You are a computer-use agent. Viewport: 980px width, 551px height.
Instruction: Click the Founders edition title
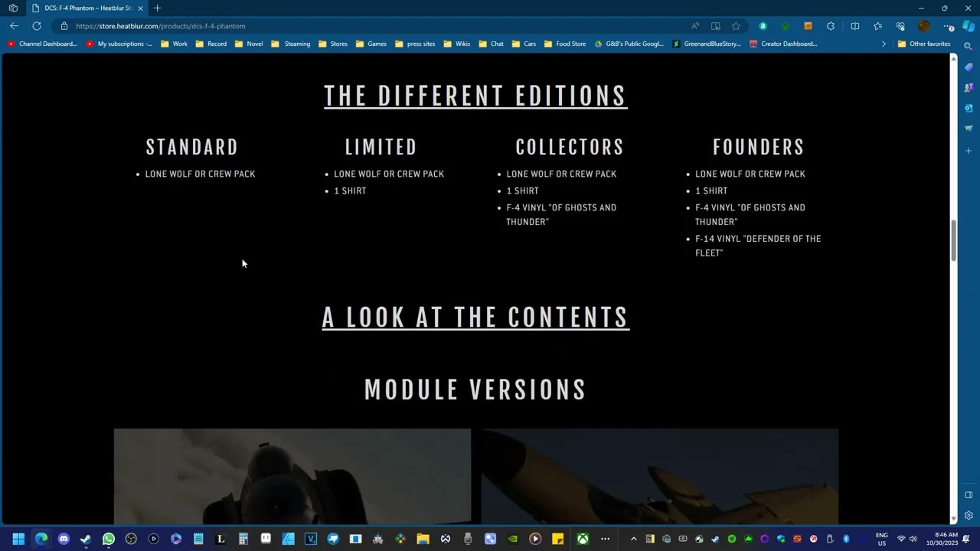click(x=758, y=147)
